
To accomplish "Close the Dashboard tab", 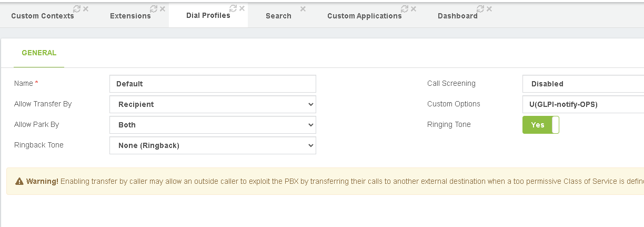I will 489,9.
